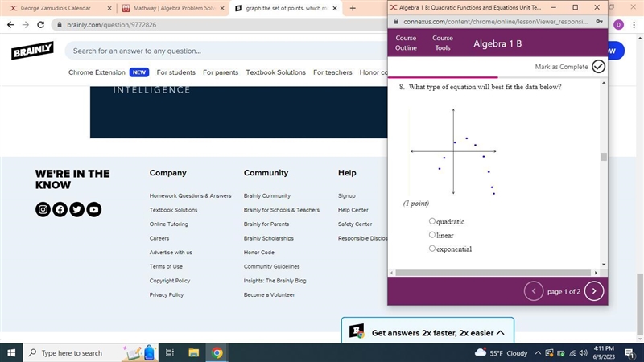Screen dimensions: 644x362
Task: Open Safety Center link
Action: (x=355, y=224)
